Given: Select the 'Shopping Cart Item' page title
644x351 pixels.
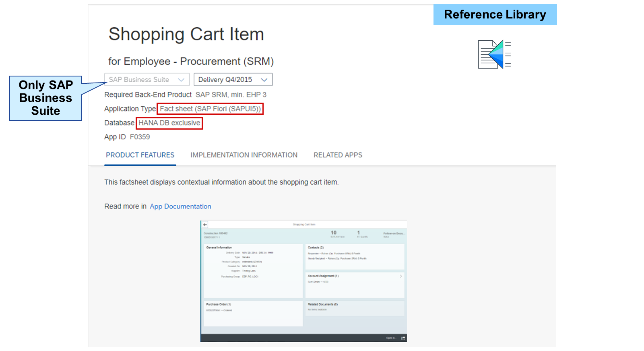Looking at the screenshot, I should pos(186,34).
